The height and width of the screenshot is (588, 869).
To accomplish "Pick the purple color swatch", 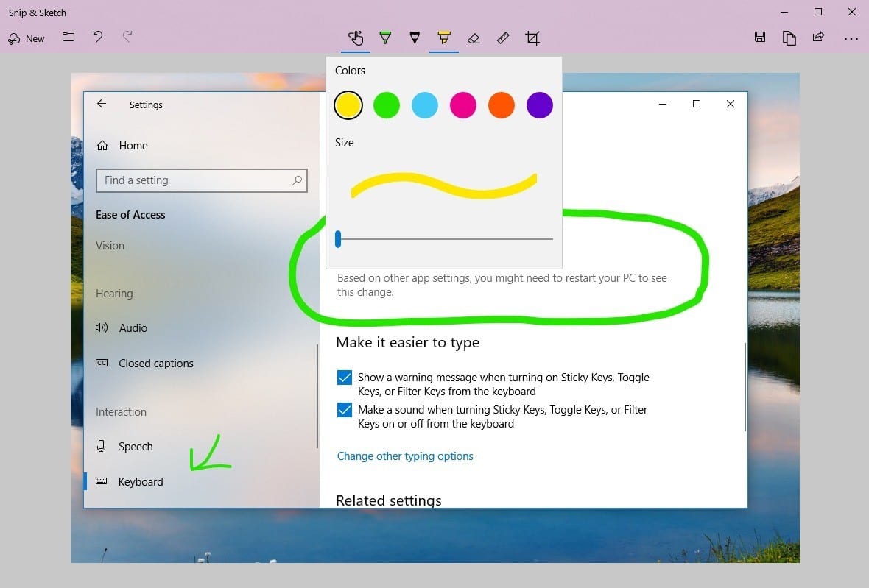I will click(x=540, y=105).
